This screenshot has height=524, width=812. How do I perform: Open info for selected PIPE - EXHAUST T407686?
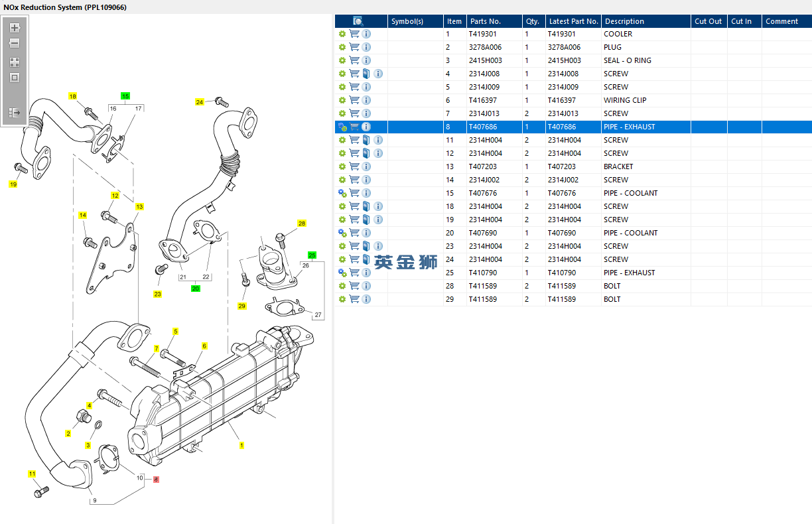(x=366, y=127)
